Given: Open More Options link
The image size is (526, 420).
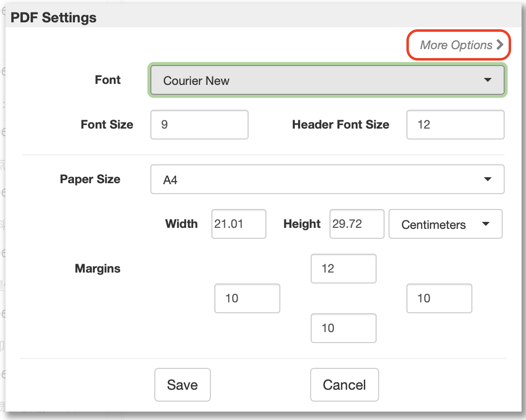Looking at the screenshot, I should [x=456, y=45].
